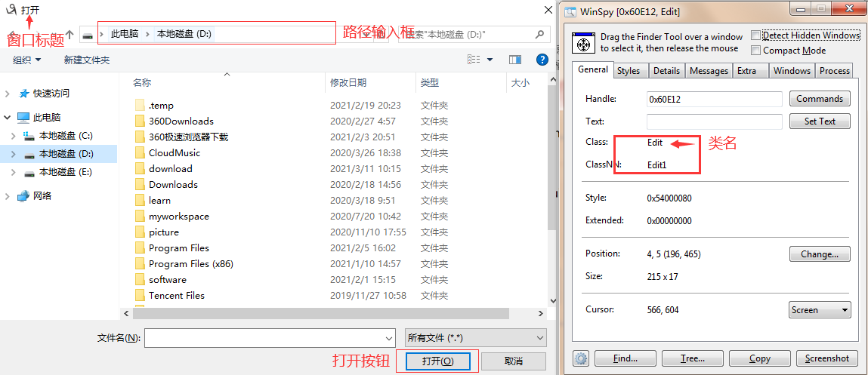Select the Program Files (x86) folder
Image resolution: width=868 pixels, height=375 pixels.
191,264
